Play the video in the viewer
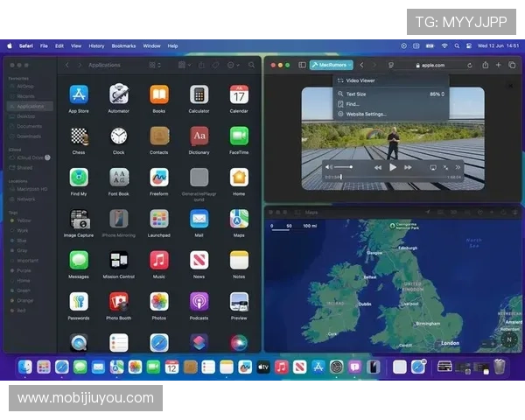 click(393, 166)
